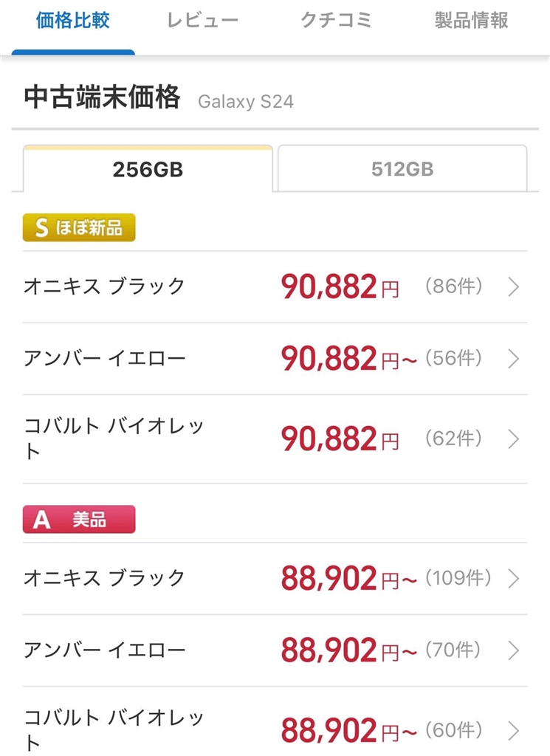Select the 512GB storage tab
This screenshot has height=756, width=550.
pyautogui.click(x=402, y=170)
